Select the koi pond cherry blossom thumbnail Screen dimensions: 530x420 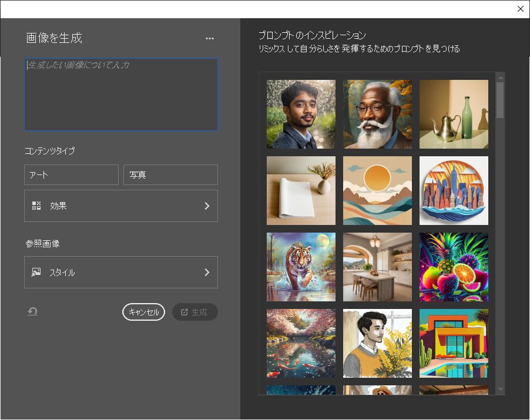click(301, 343)
